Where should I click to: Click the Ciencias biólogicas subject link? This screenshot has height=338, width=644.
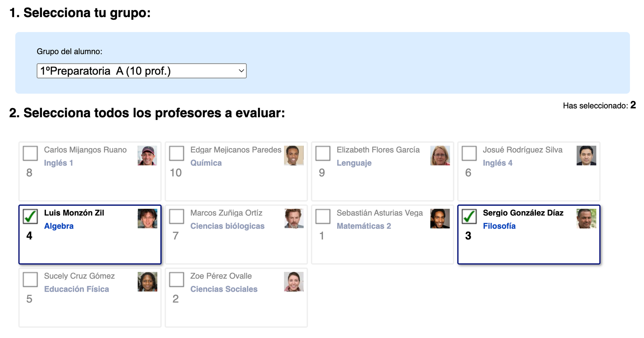click(227, 226)
